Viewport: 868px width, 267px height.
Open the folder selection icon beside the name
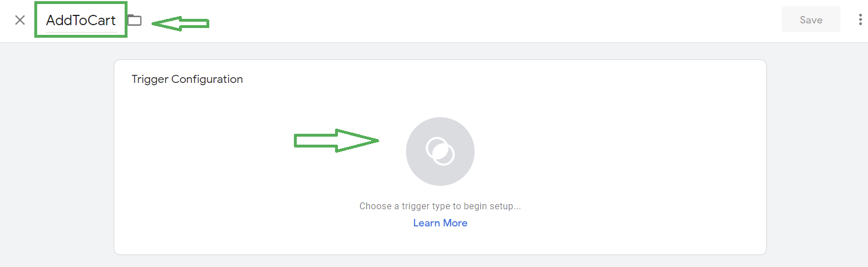(x=134, y=21)
